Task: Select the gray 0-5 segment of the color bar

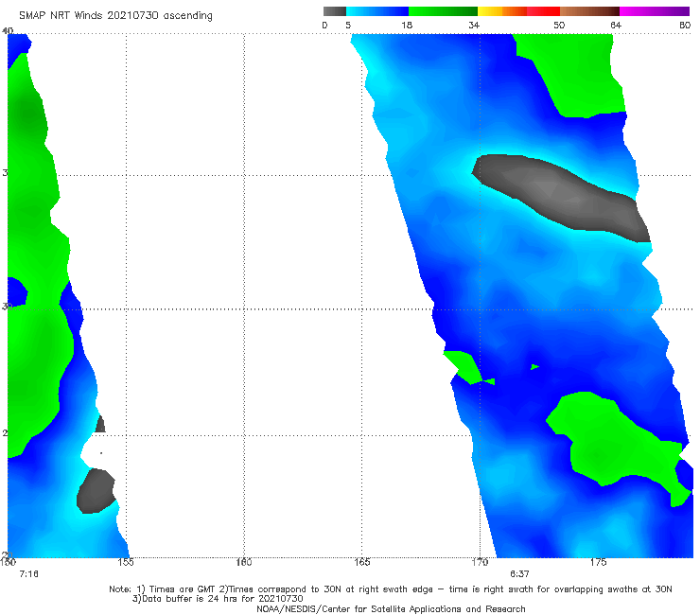Action: coord(334,11)
